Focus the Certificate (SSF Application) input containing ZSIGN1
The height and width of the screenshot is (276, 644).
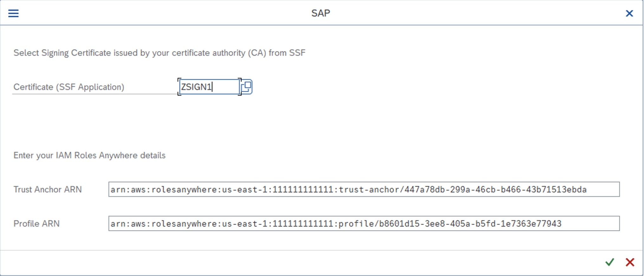pos(209,87)
